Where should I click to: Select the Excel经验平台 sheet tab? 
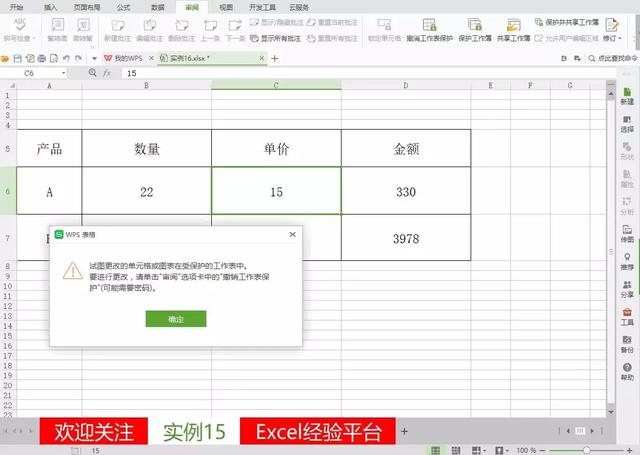click(x=318, y=431)
